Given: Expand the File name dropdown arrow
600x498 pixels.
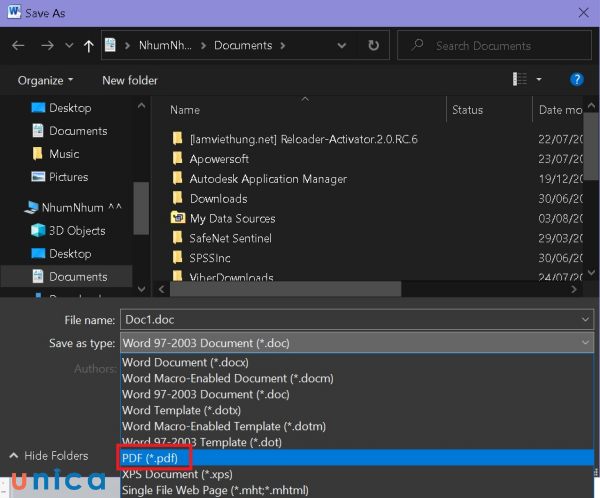Looking at the screenshot, I should click(585, 319).
